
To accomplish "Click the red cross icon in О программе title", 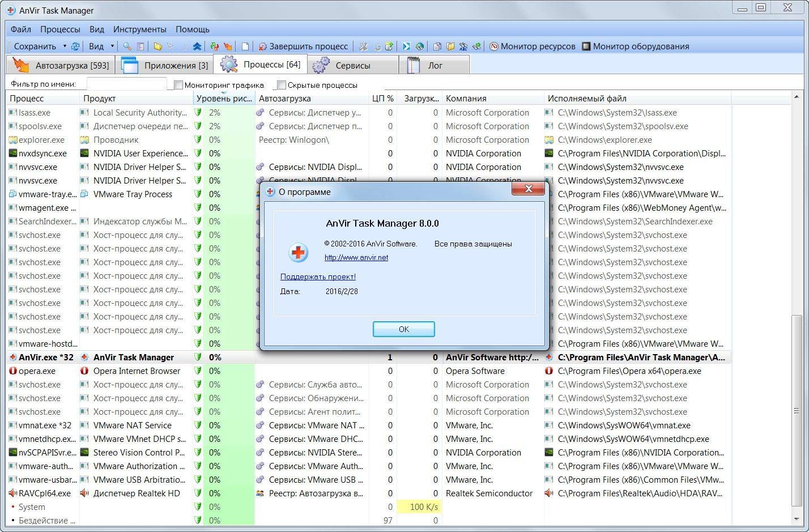I will tap(270, 192).
